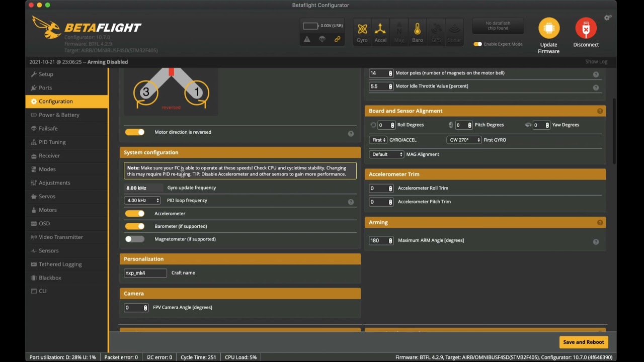Viewport: 644px width, 362px height.
Task: Open the Adjustments tab
Action: coord(67,183)
